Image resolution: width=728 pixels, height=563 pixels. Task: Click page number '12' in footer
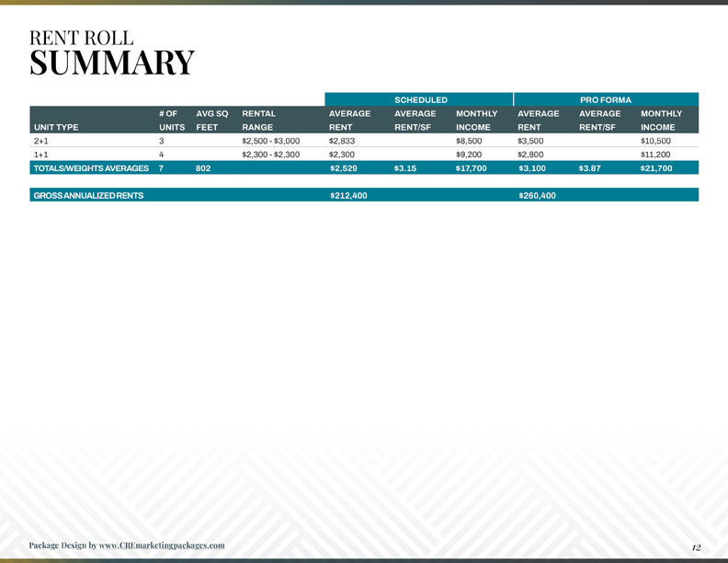(x=696, y=547)
